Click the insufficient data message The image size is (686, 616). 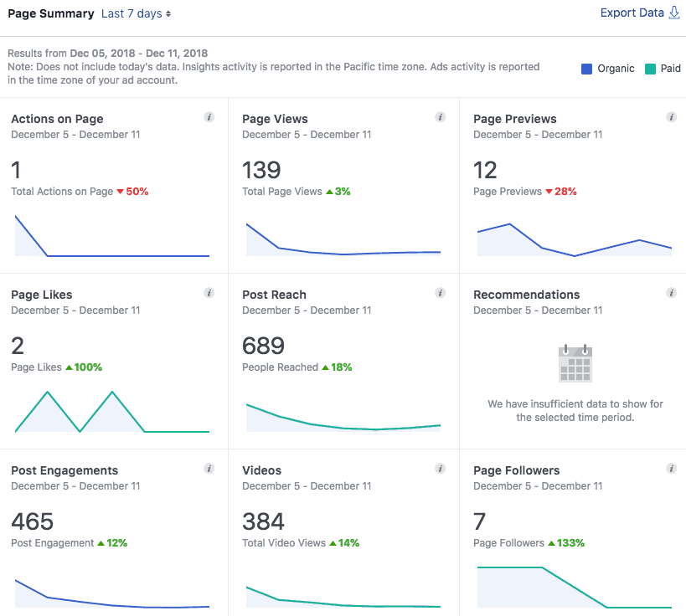point(575,410)
